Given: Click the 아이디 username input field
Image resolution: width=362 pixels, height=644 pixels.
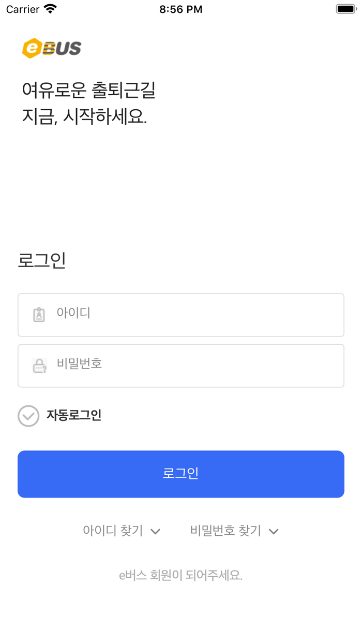Looking at the screenshot, I should coord(180,315).
